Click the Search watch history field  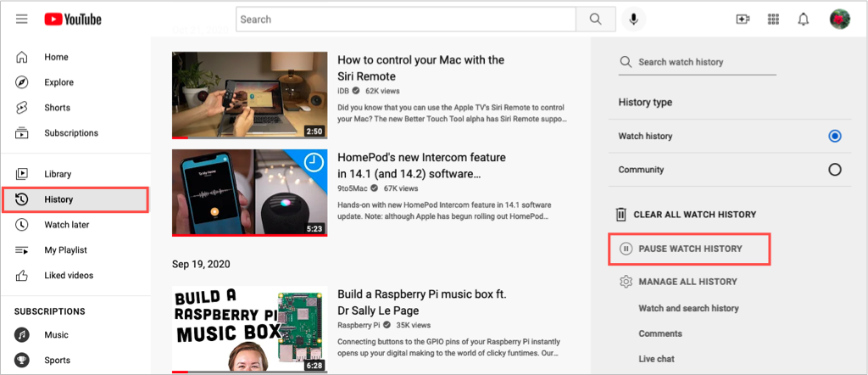[698, 62]
